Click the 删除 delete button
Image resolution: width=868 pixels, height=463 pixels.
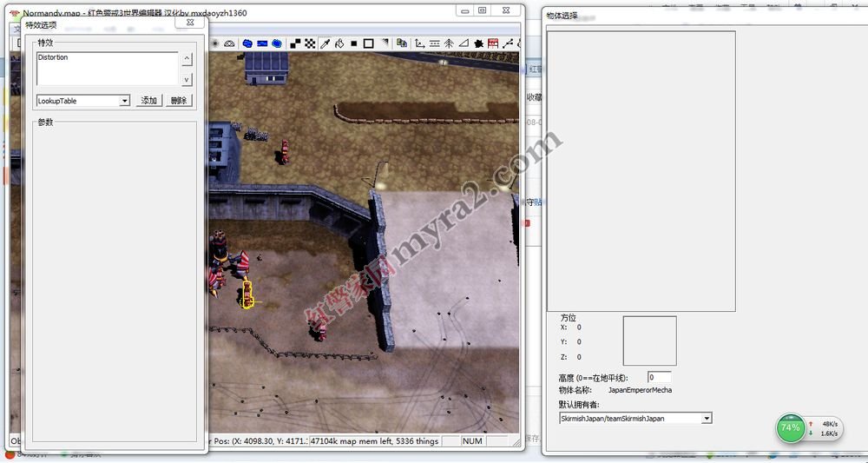(x=179, y=100)
